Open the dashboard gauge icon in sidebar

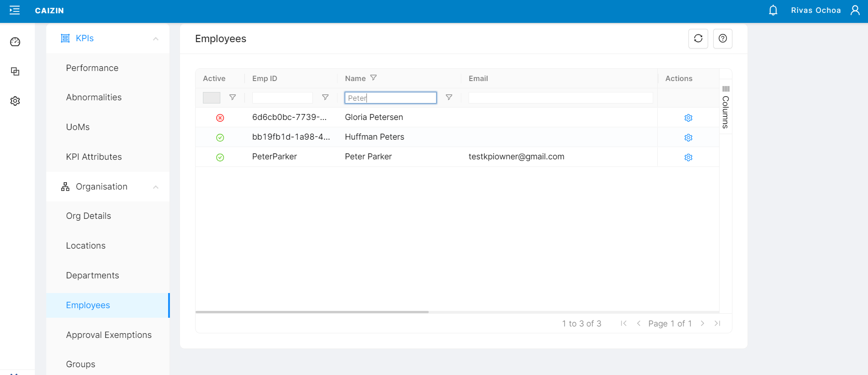(x=15, y=42)
